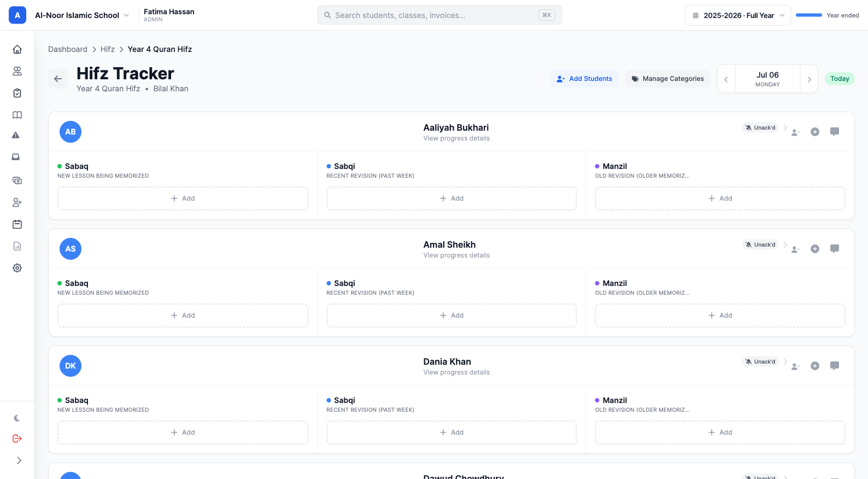Open the payments banknote sidebar icon
868x479 pixels.
click(x=17, y=180)
